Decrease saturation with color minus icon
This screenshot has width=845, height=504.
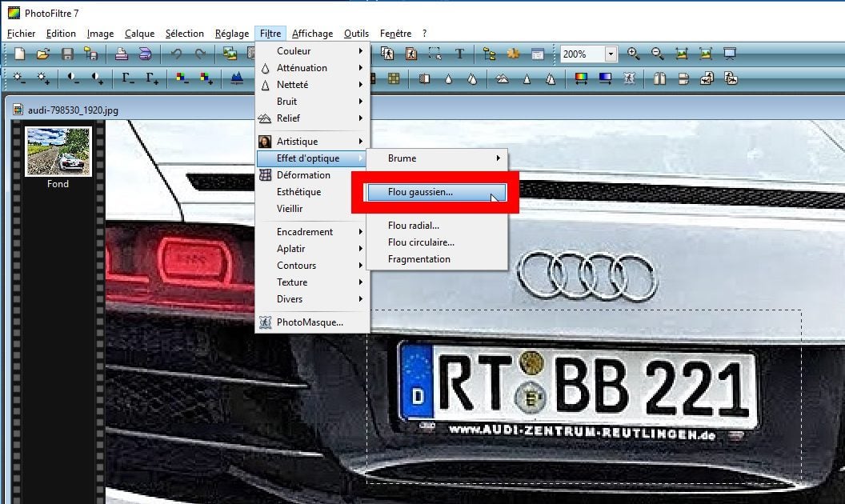(x=182, y=78)
